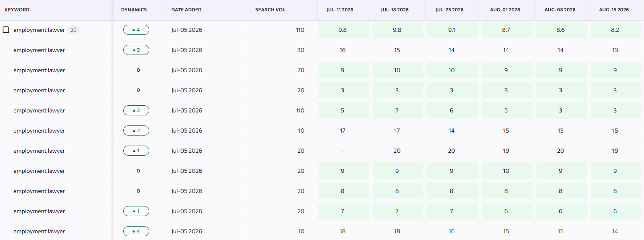This screenshot has width=644, height=240.
Task: Sort by the Dynamics column header
Action: [x=134, y=10]
